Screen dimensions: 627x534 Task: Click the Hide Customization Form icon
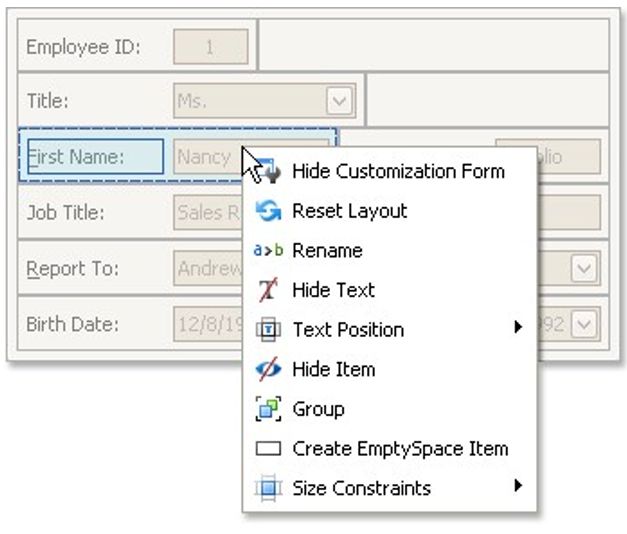[x=269, y=172]
